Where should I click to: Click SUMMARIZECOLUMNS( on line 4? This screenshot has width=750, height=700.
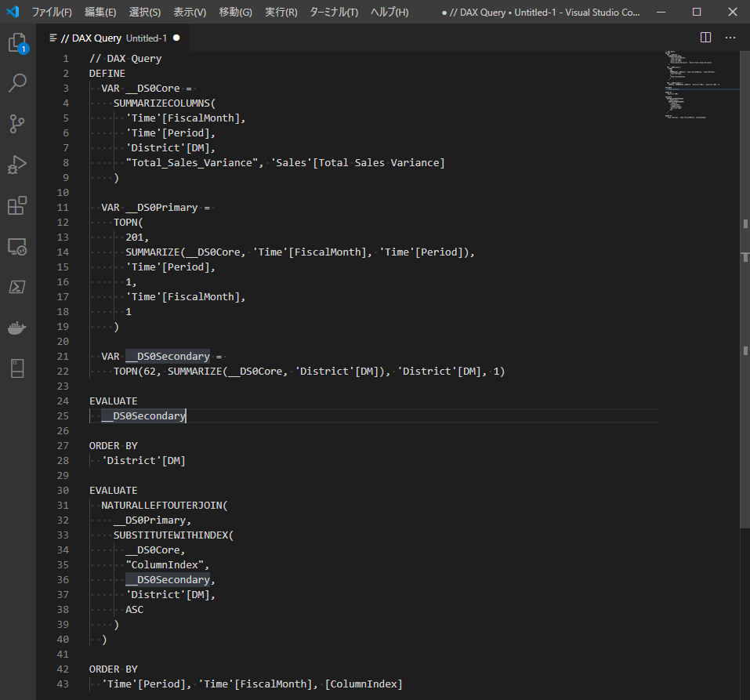165,103
